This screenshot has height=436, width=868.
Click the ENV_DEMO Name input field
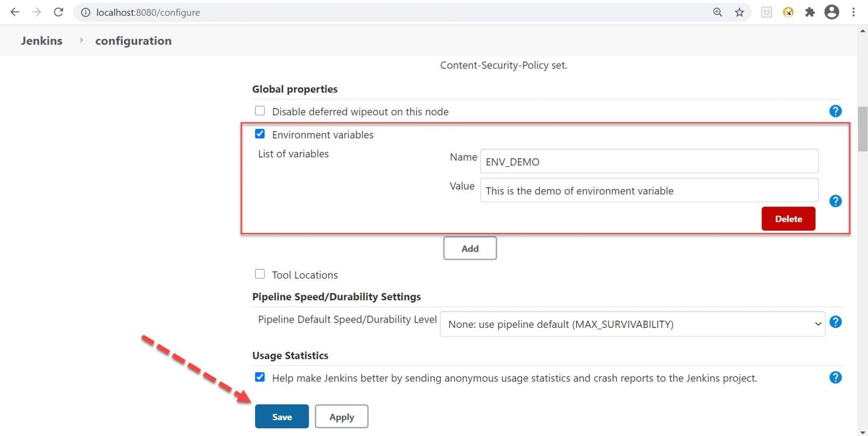pyautogui.click(x=649, y=162)
